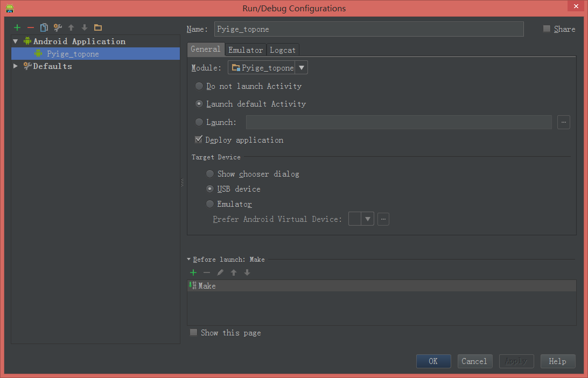Open the Module dropdown
Viewport: 588px width, 378px height.
tap(301, 67)
